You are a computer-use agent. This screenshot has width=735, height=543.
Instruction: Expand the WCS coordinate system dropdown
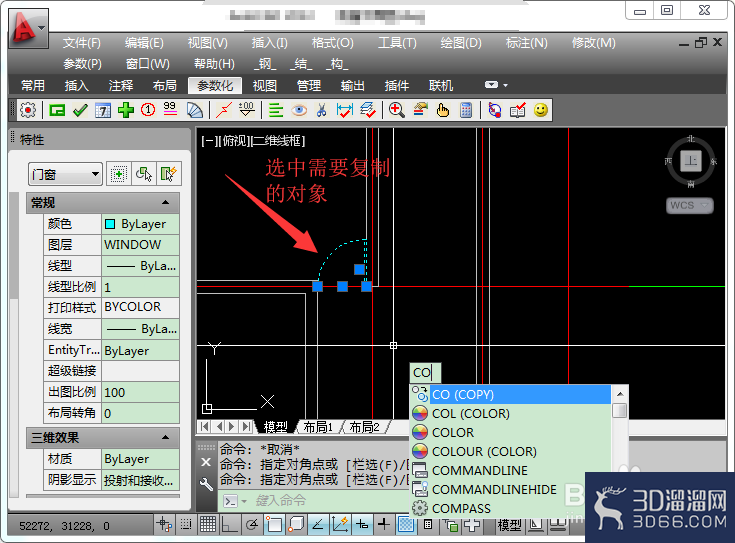point(690,205)
